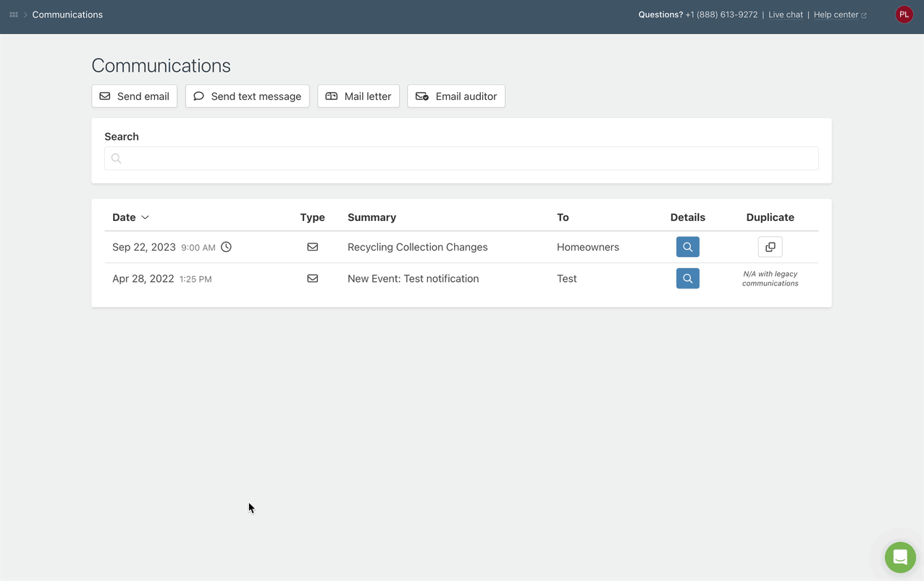Viewport: 924px width, 581px height.
Task: Open the Email auditor
Action: 456,96
